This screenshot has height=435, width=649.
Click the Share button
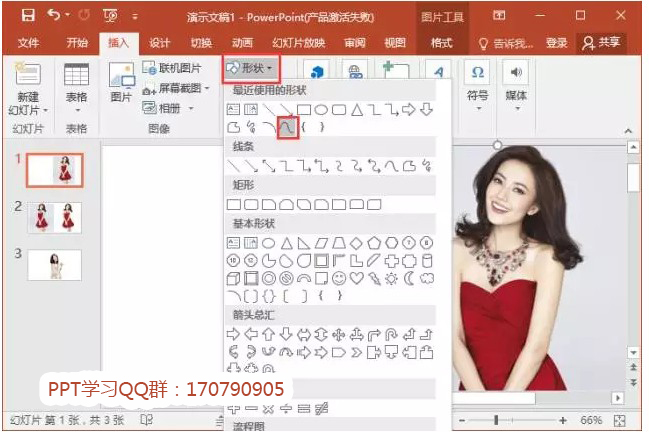point(601,43)
